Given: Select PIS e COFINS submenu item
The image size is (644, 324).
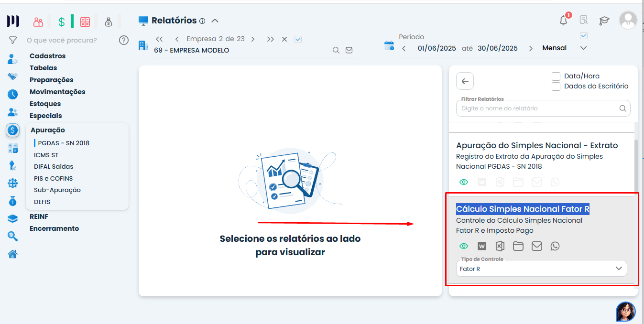Looking at the screenshot, I should pyautogui.click(x=54, y=178).
